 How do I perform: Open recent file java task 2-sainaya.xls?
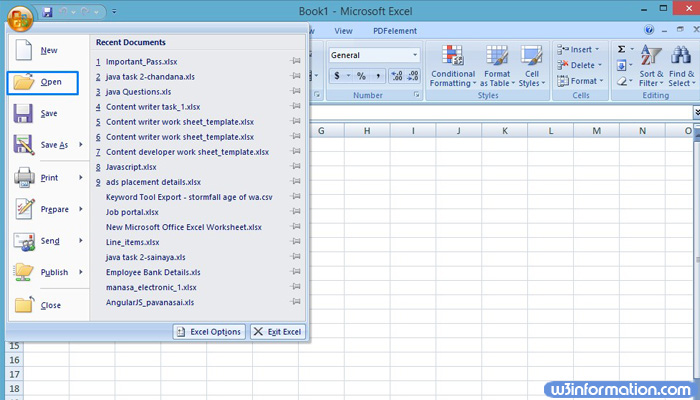146,258
